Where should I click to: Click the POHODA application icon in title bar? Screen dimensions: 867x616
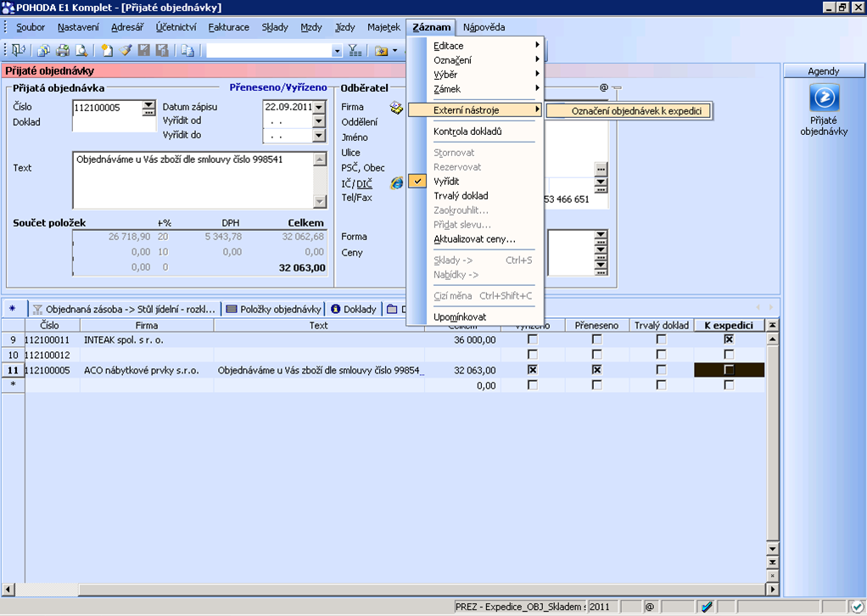8,7
